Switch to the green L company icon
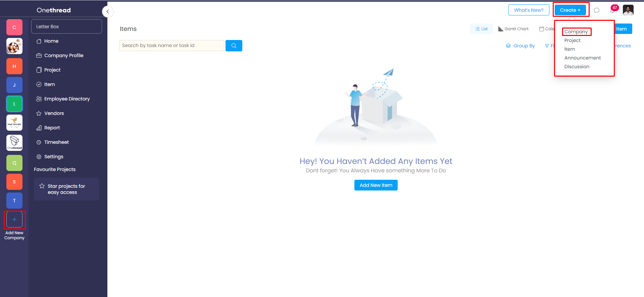 (x=14, y=104)
